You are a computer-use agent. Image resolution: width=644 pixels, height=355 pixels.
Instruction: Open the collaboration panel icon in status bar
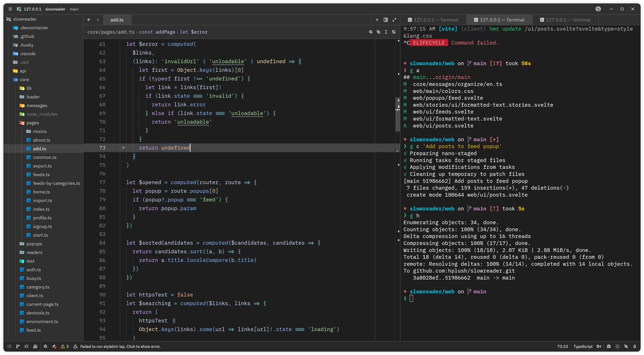34,346
